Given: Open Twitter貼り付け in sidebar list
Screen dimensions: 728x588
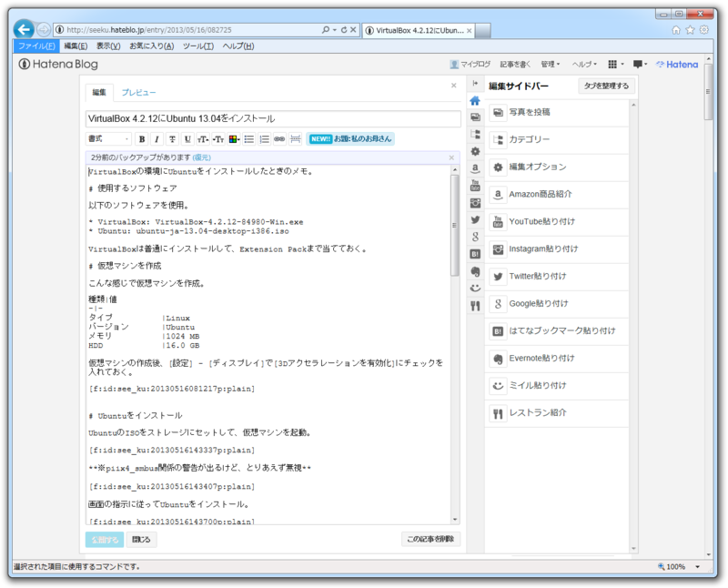Looking at the screenshot, I should tap(557, 277).
